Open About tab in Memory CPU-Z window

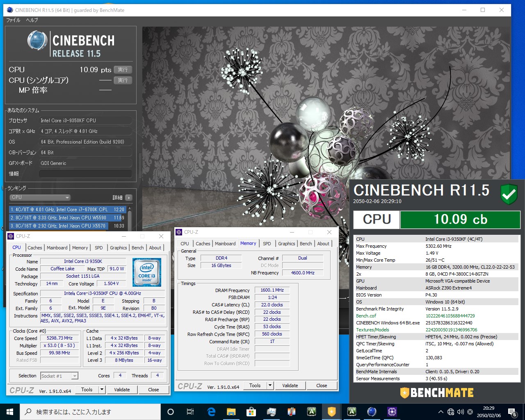[323, 244]
